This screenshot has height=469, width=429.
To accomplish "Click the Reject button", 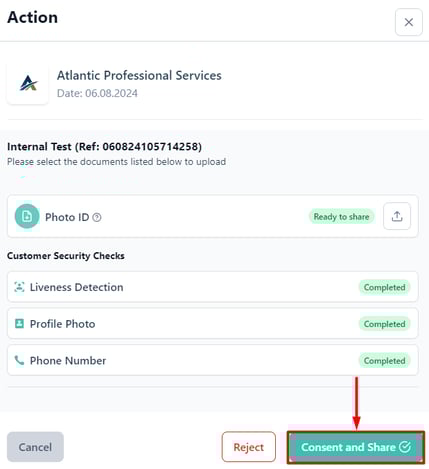I will pyautogui.click(x=249, y=447).
